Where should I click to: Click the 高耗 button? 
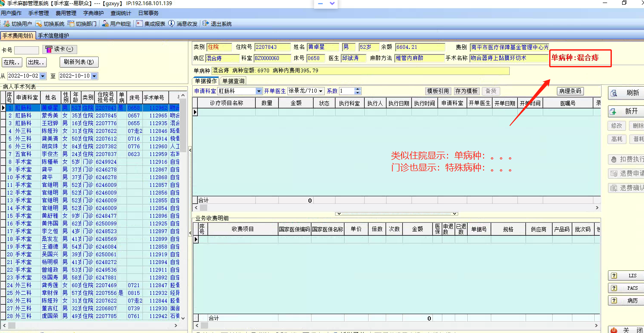click(x=617, y=139)
